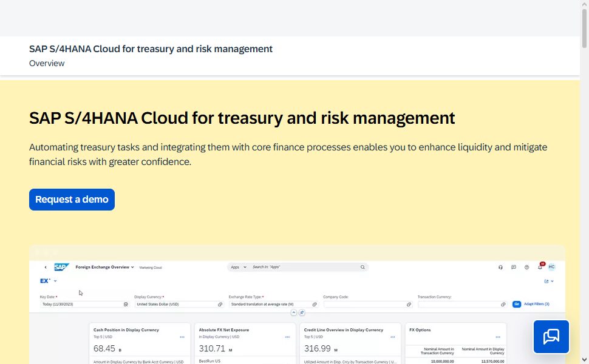
Task: Click Absolute FX Net Exposure card title
Action: [x=224, y=330]
